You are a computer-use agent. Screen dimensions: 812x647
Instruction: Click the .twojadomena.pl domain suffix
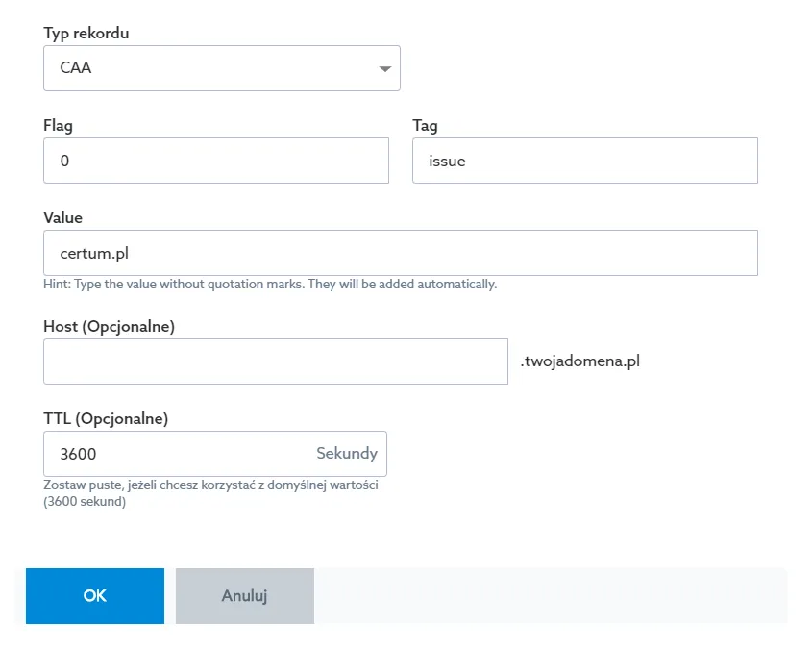click(x=580, y=361)
